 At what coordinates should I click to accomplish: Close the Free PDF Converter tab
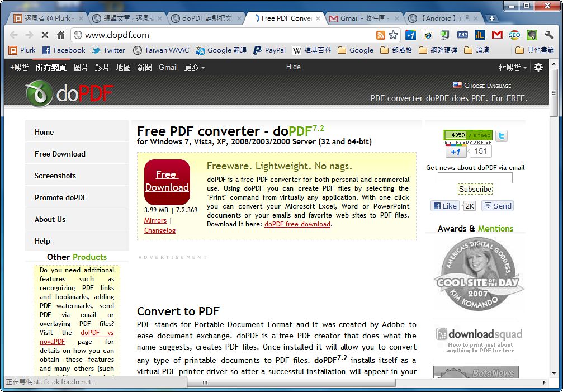point(318,18)
